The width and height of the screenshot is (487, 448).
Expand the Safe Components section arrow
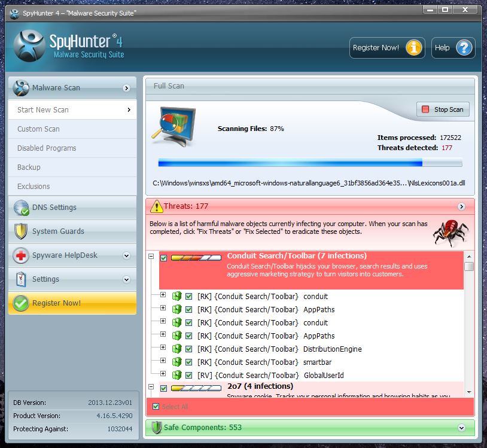(461, 428)
